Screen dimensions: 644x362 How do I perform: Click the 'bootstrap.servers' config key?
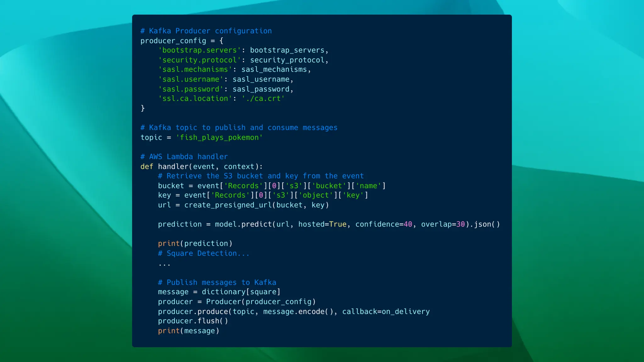pyautogui.click(x=199, y=50)
